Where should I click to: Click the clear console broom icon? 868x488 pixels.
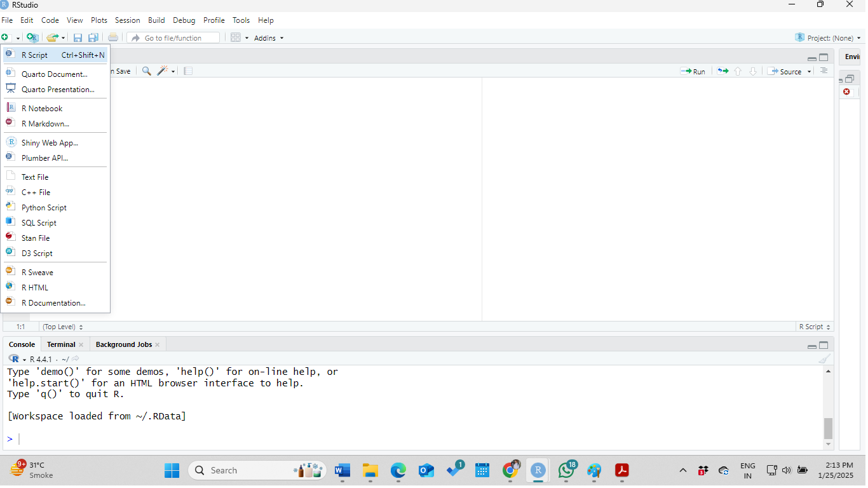click(x=824, y=359)
